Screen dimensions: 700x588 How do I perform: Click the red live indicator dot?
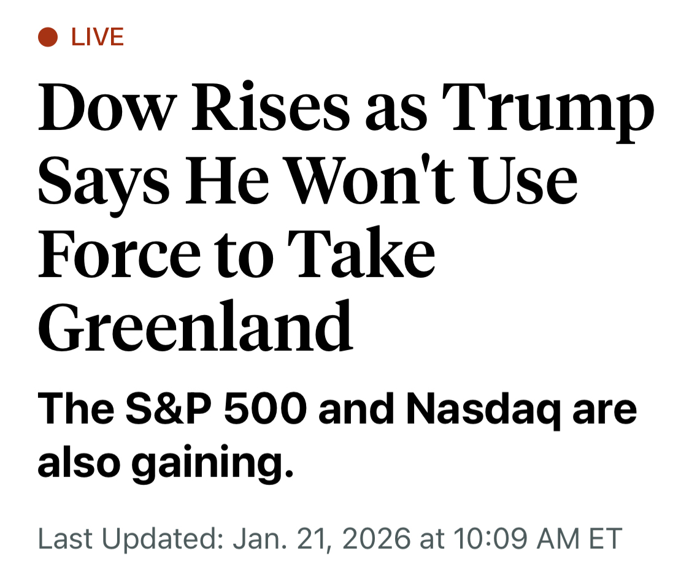coord(48,37)
